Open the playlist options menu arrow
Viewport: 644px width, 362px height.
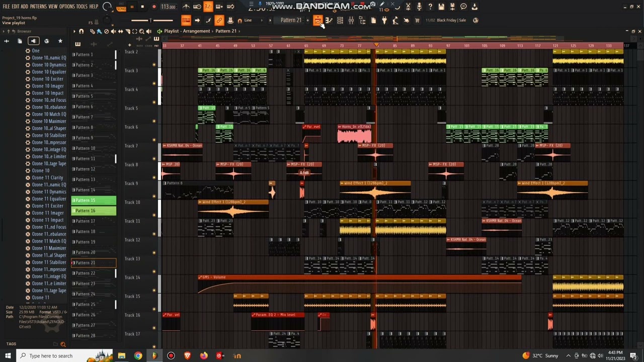coord(74,31)
